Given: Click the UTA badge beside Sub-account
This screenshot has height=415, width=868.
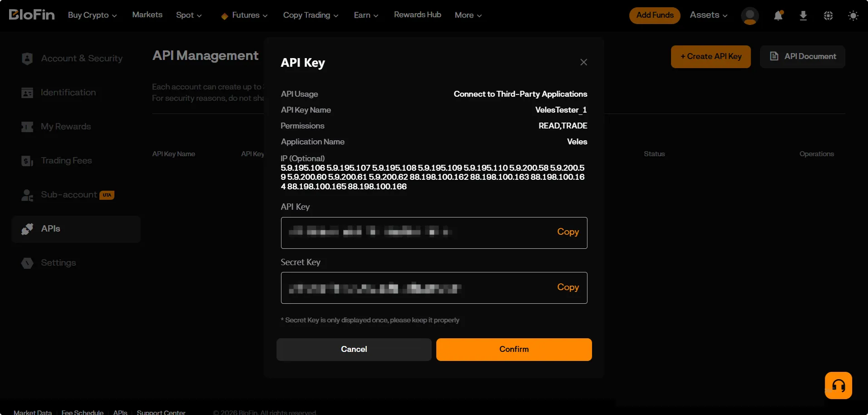Looking at the screenshot, I should (107, 195).
